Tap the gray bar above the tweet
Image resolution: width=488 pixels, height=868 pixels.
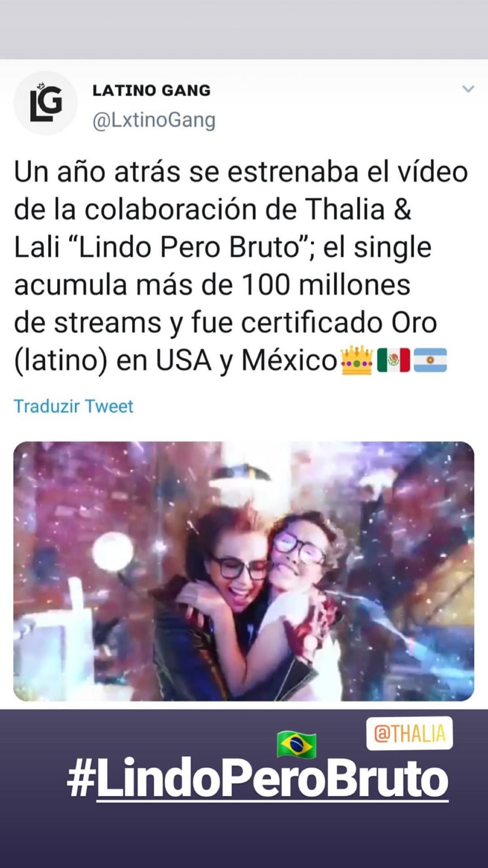pos(244,29)
